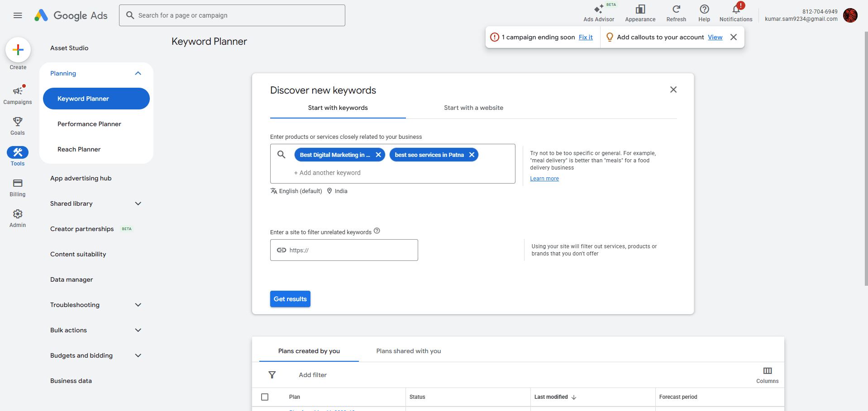Click the Get results button
This screenshot has width=868, height=411.
(x=290, y=299)
